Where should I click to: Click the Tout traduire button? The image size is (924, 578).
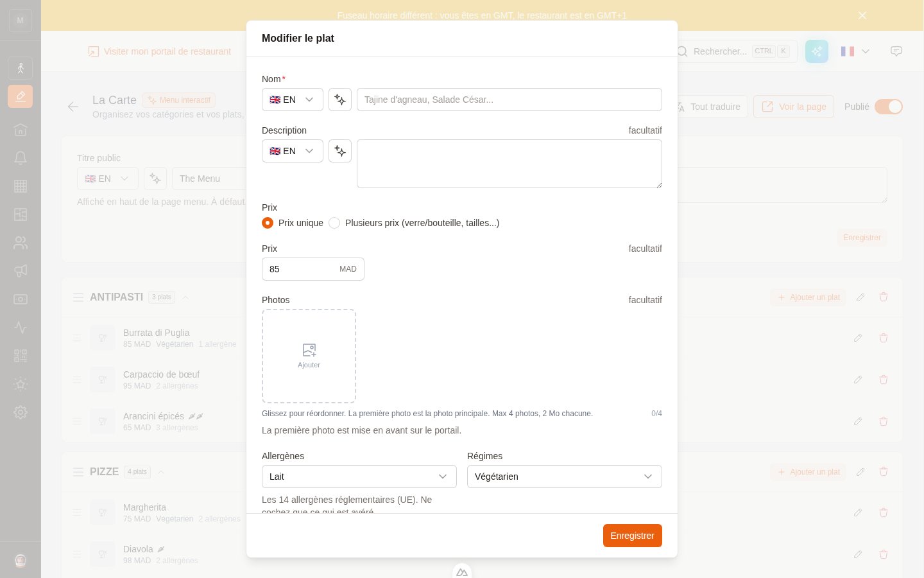coord(708,107)
